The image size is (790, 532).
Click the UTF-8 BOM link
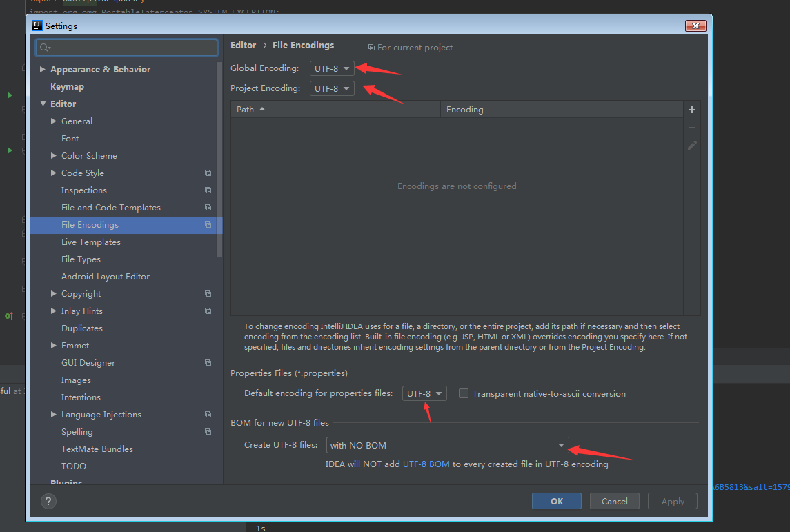tap(426, 464)
